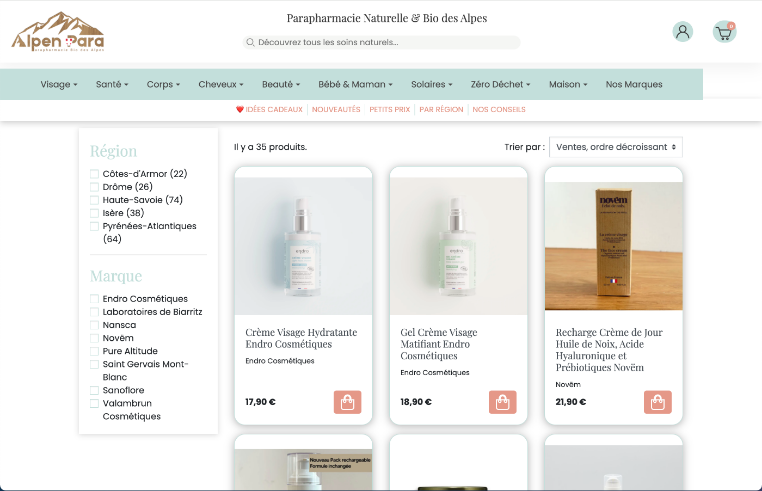Click the 18,90 € price
The height and width of the screenshot is (491, 762).
pos(416,402)
